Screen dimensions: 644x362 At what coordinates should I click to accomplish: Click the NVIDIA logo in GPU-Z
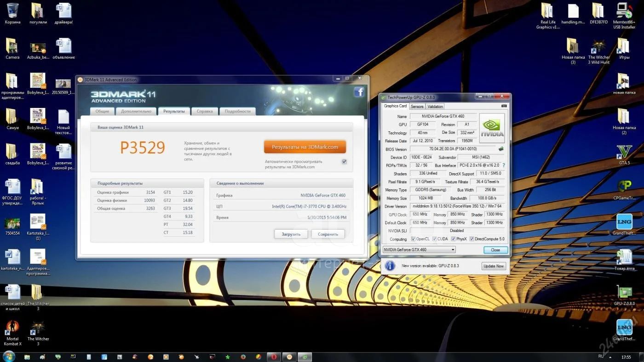tap(492, 128)
